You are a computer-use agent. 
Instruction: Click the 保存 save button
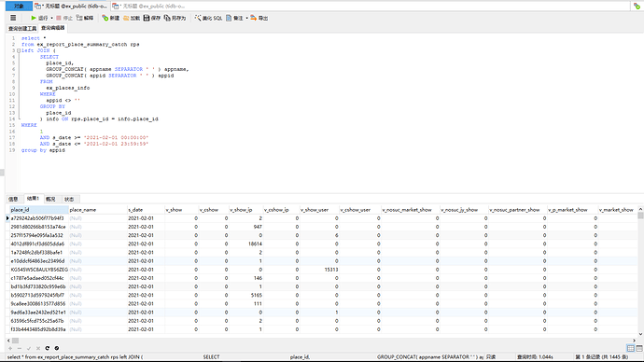[152, 18]
